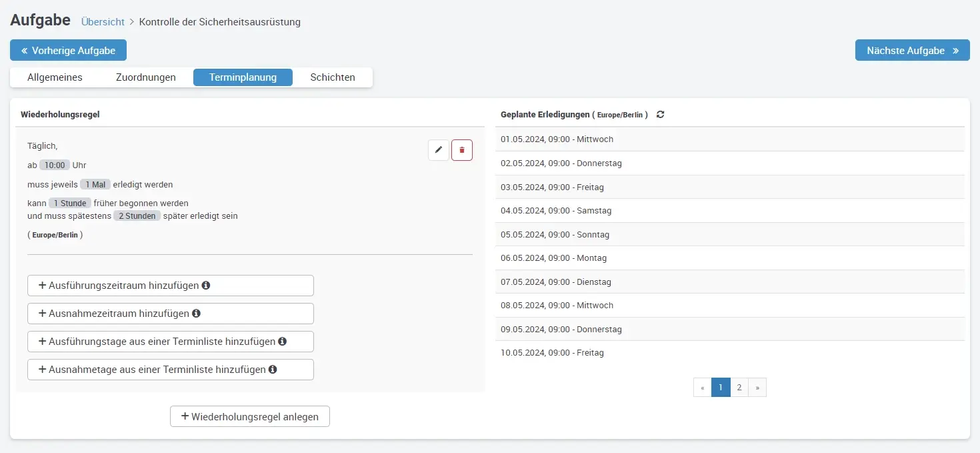Image resolution: width=980 pixels, height=453 pixels.
Task: Click info icon beside Ausführungstage aus einer Terminliste
Action: click(x=282, y=342)
